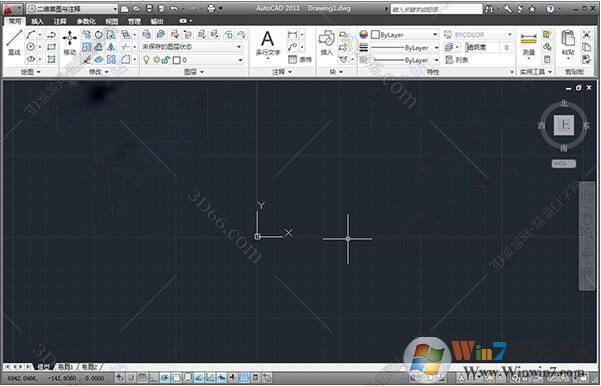Click the new drawing icon in quick access
601x386 pixels.
[x=125, y=8]
